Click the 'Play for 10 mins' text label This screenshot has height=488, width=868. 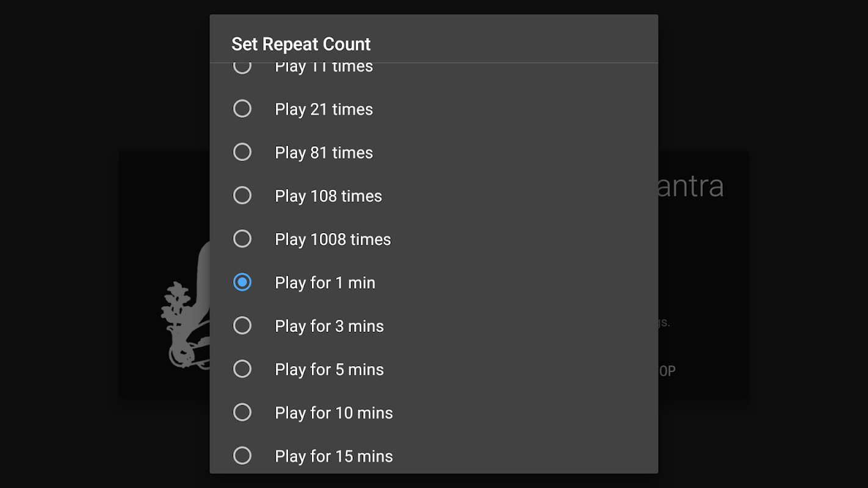(334, 413)
